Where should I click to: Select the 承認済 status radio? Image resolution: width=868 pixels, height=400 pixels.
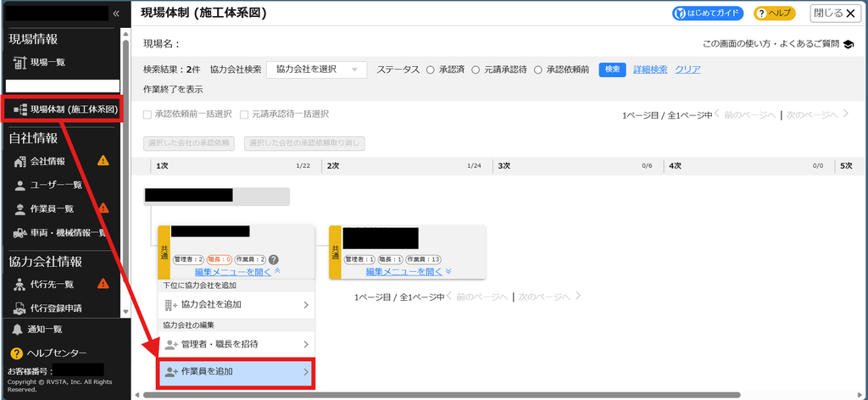click(x=430, y=69)
